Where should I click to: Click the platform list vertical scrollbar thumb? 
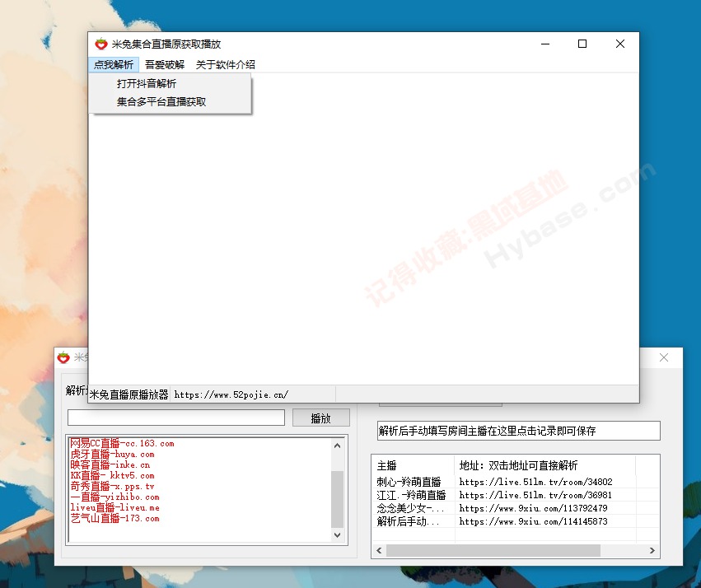click(337, 498)
